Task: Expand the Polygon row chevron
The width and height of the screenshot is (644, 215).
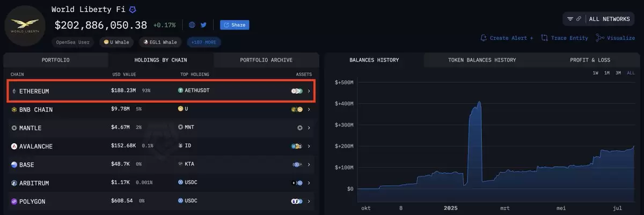Action: (309, 201)
